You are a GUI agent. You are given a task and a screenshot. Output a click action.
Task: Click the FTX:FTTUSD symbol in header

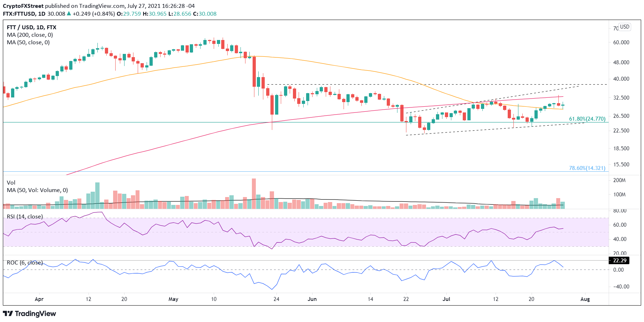[x=19, y=14]
